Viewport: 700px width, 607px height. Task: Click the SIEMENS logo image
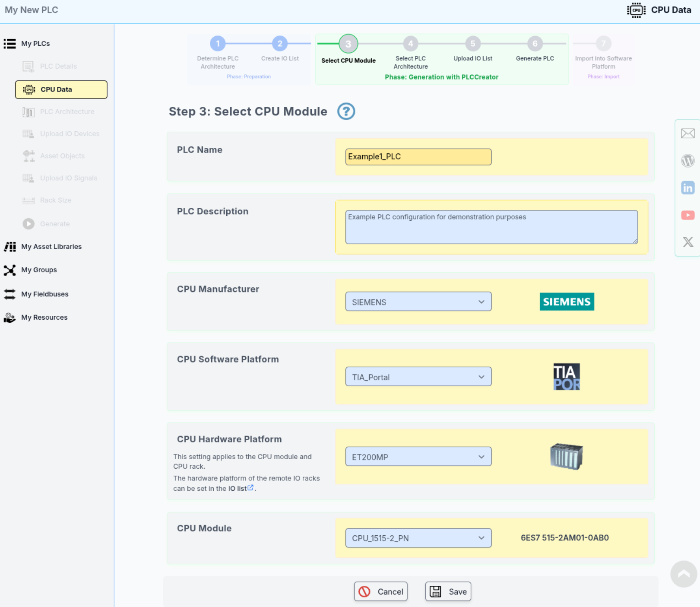567,302
